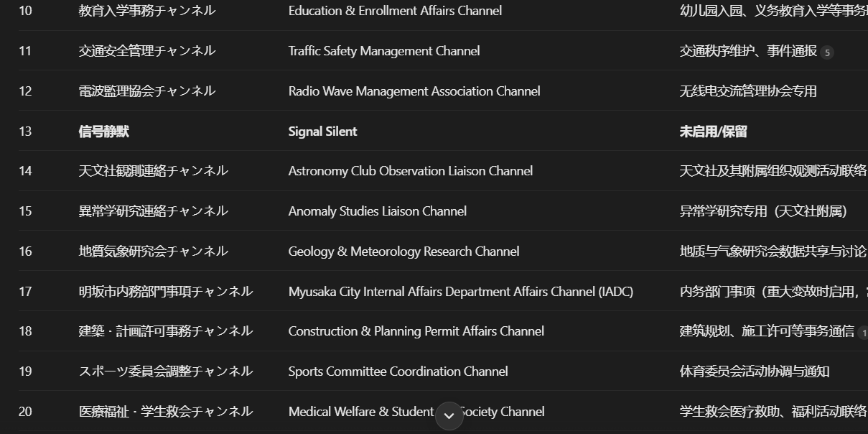Select the "スポーツ委員会調整チャンネル" cell

click(x=166, y=371)
